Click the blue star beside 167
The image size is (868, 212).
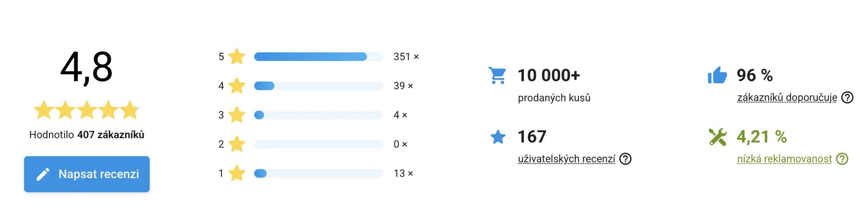[x=498, y=137]
